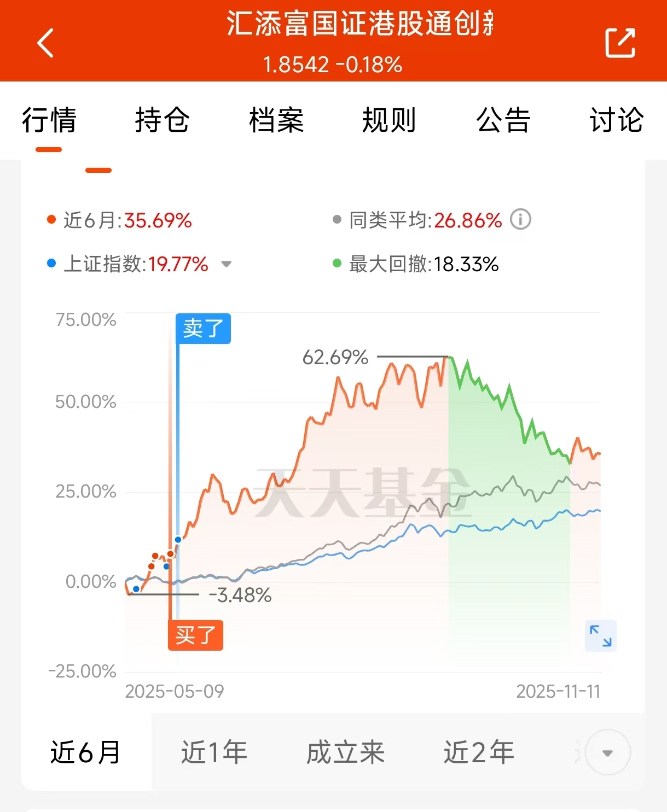Go to the 规则 tab
The height and width of the screenshot is (812, 667).
389,120
